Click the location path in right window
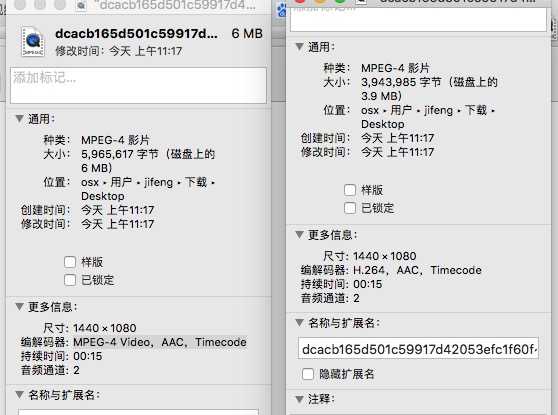Viewport: 558px width, 415px height. (x=428, y=117)
